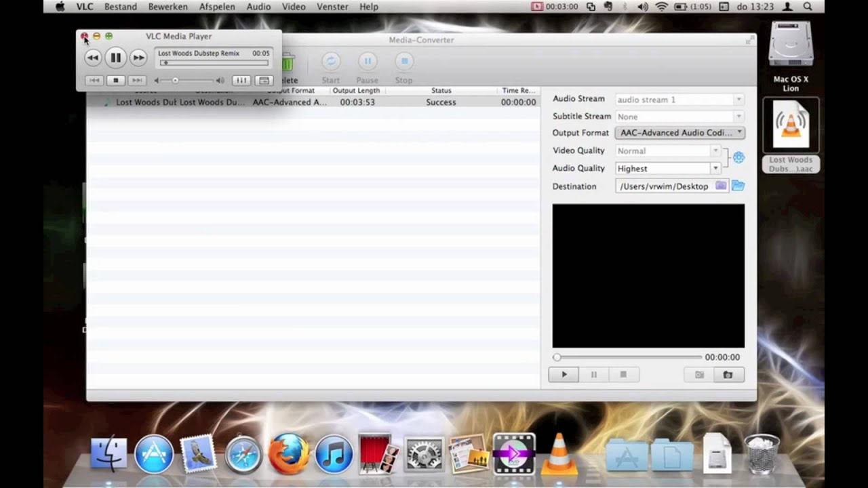This screenshot has width=868, height=488.
Task: Launch Firefox from the Dock
Action: point(288,453)
